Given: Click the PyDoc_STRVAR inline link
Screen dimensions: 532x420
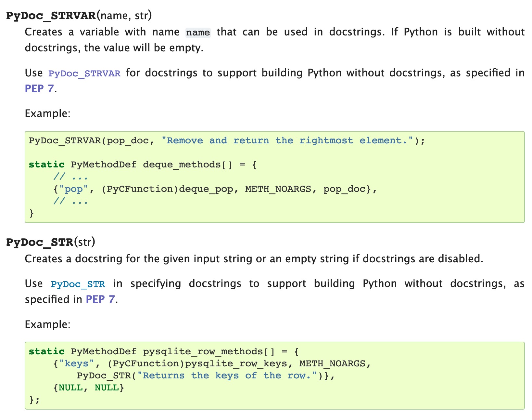Looking at the screenshot, I should tap(84, 73).
